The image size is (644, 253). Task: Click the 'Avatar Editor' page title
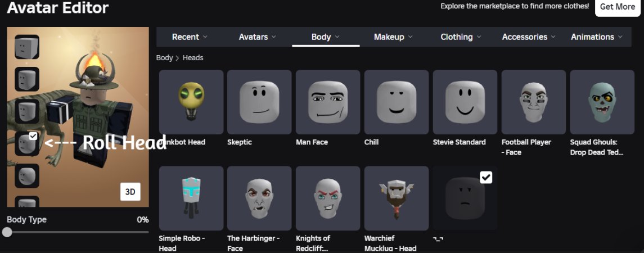(58, 7)
